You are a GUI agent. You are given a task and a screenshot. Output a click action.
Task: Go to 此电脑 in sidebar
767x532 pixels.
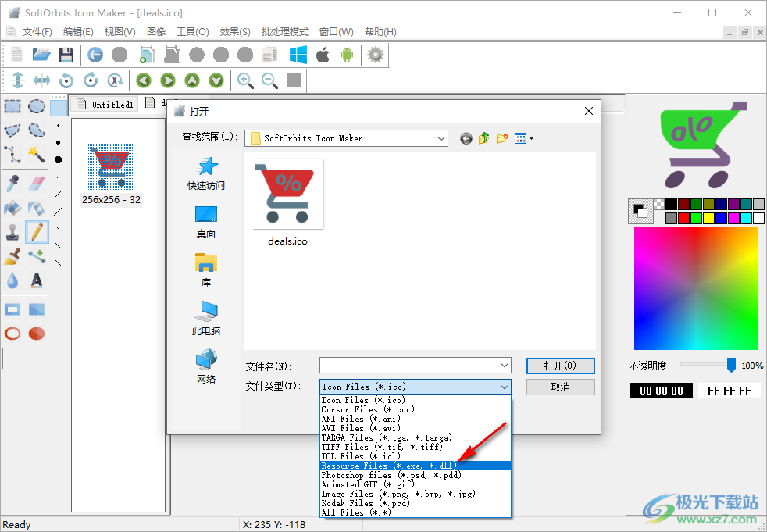(x=206, y=319)
